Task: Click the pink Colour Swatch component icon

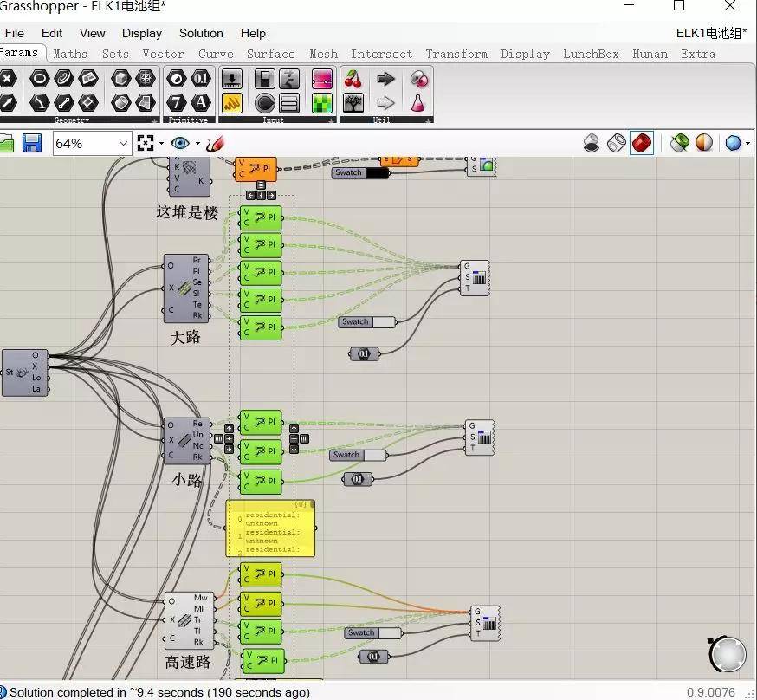Action: (322, 80)
